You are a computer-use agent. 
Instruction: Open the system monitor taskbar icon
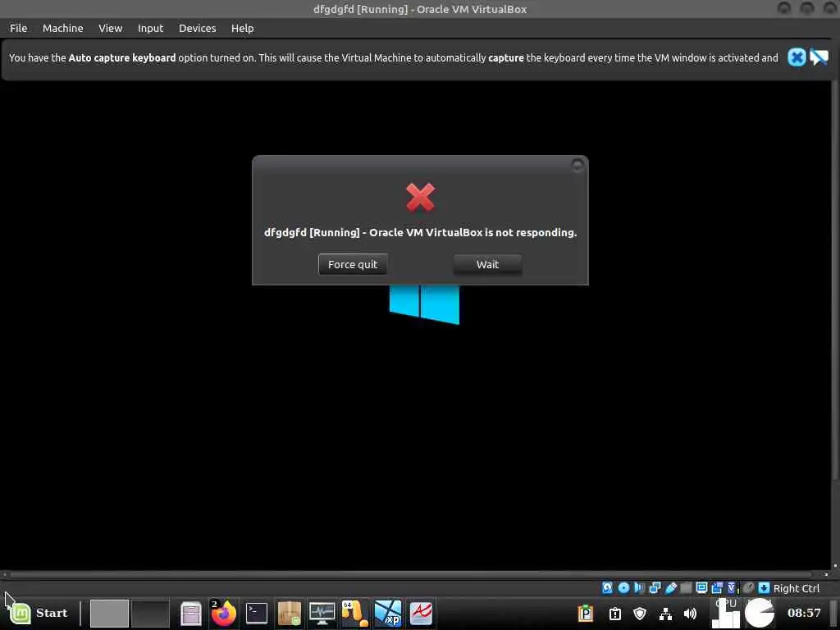point(322,613)
